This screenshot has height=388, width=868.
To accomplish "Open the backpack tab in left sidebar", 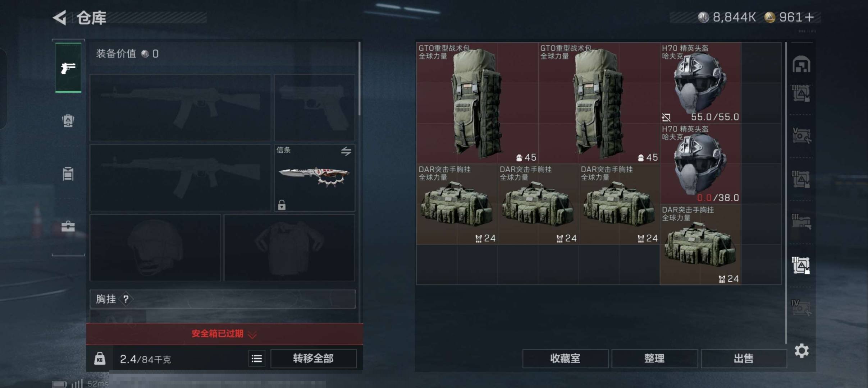I will (x=68, y=121).
